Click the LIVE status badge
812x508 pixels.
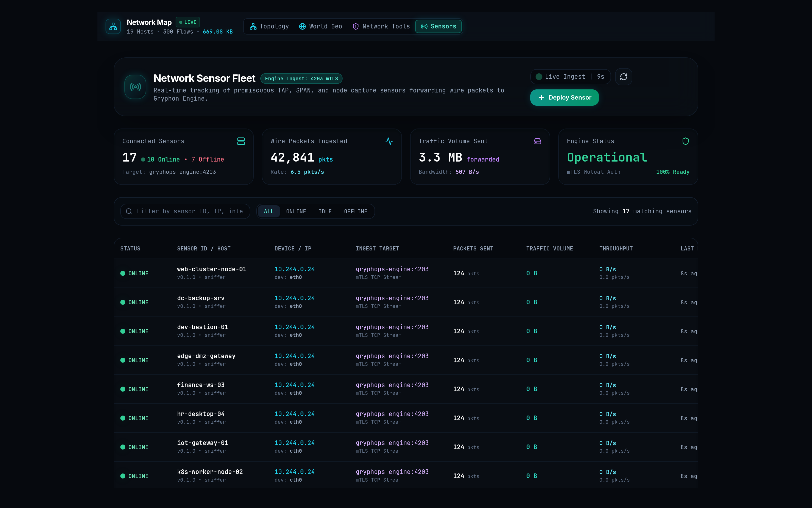(x=188, y=22)
